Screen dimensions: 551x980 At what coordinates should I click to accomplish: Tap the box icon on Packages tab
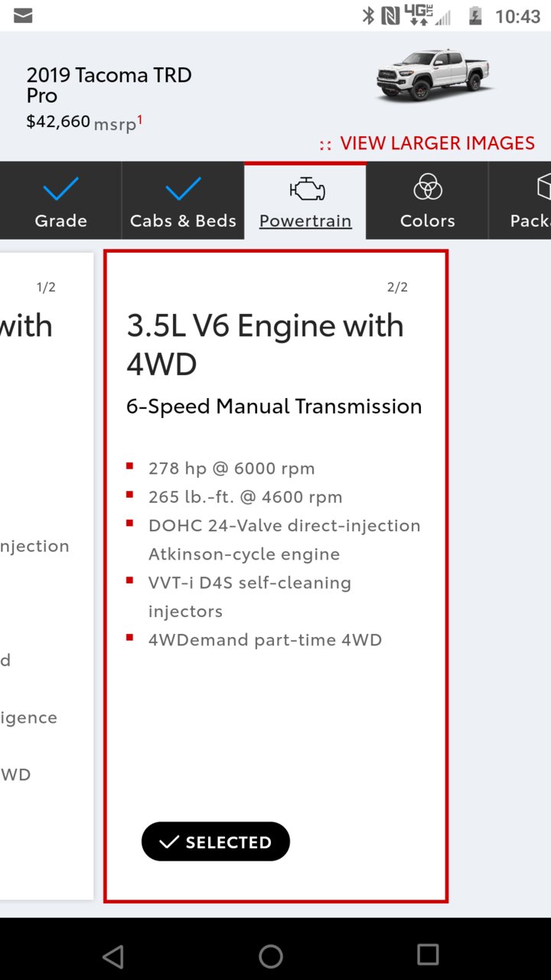click(x=543, y=188)
